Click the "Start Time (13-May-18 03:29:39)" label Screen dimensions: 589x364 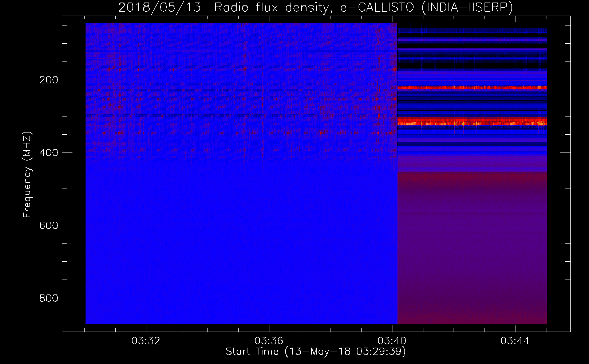pos(316,352)
